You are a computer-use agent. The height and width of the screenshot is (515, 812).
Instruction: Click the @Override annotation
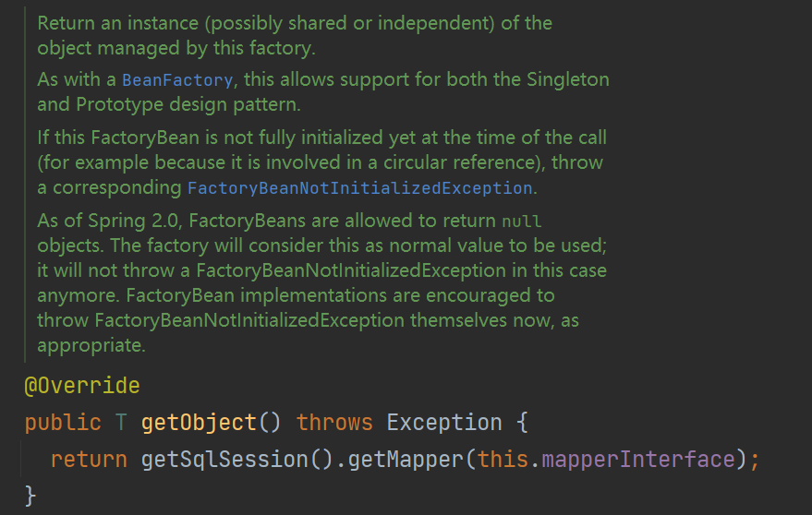pyautogui.click(x=82, y=386)
